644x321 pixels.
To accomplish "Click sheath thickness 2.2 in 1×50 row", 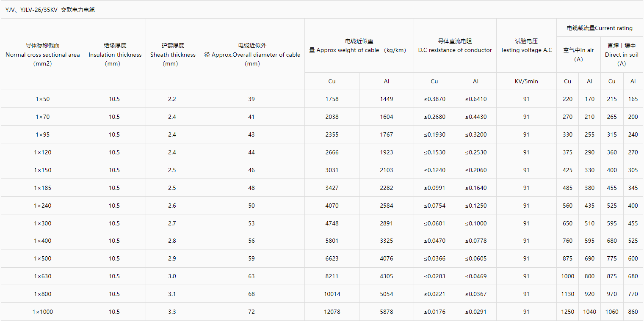I will pos(172,99).
